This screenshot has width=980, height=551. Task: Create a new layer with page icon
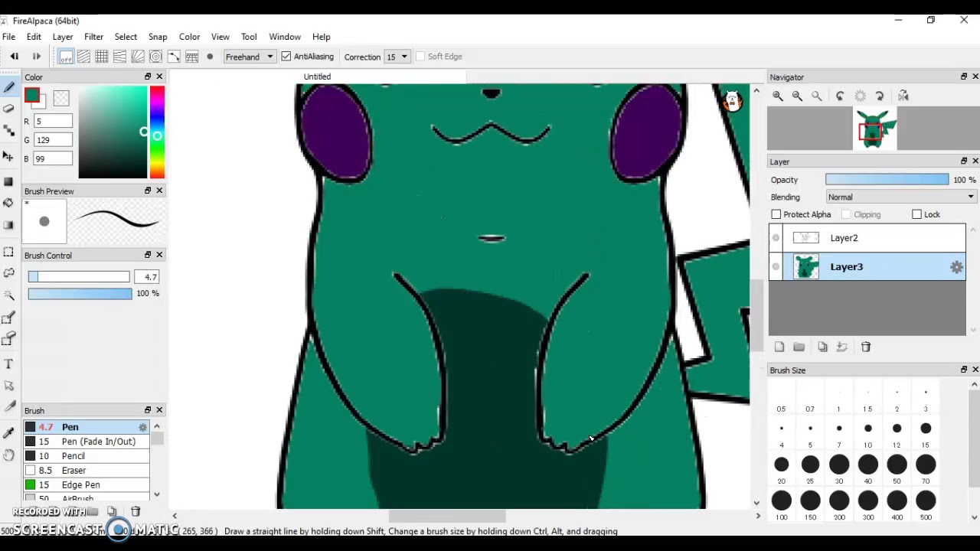click(x=779, y=347)
